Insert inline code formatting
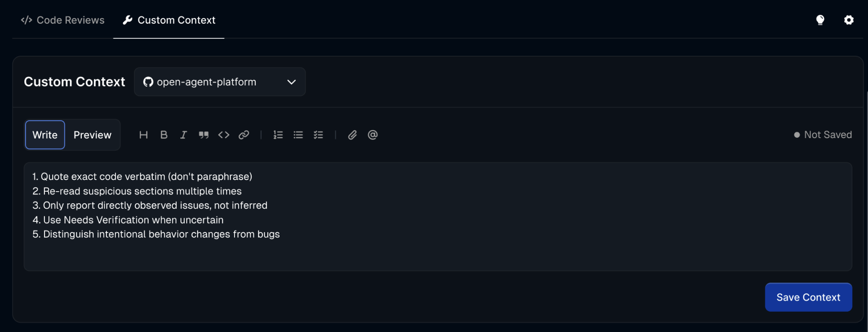The image size is (868, 332). [x=224, y=135]
